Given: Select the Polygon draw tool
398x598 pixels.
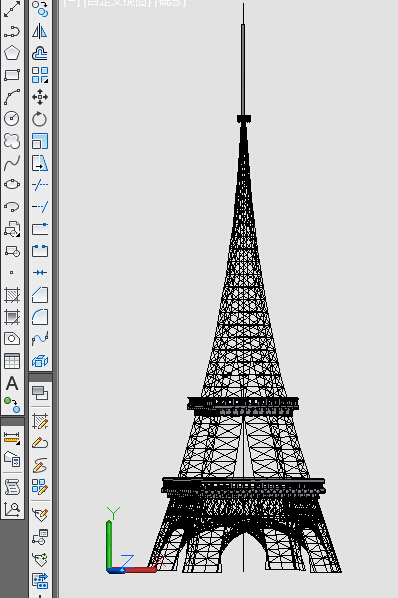Looking at the screenshot, I should point(12,53).
